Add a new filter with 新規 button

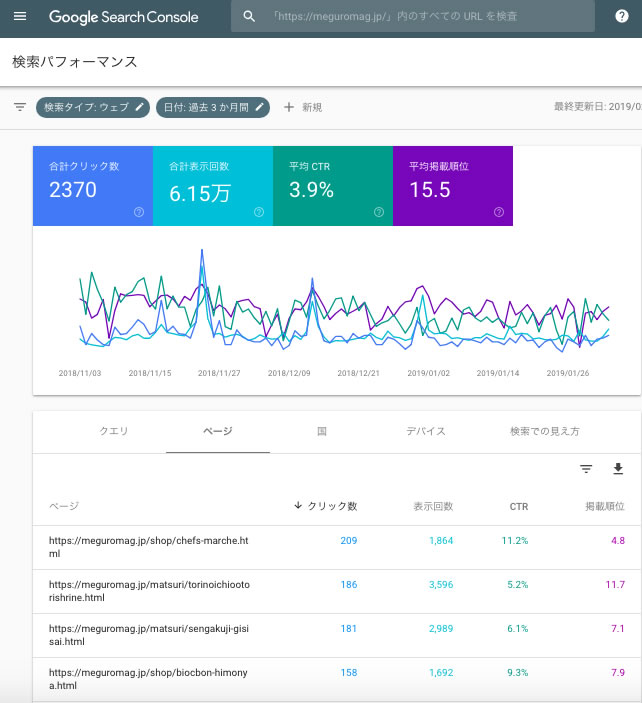coord(303,107)
